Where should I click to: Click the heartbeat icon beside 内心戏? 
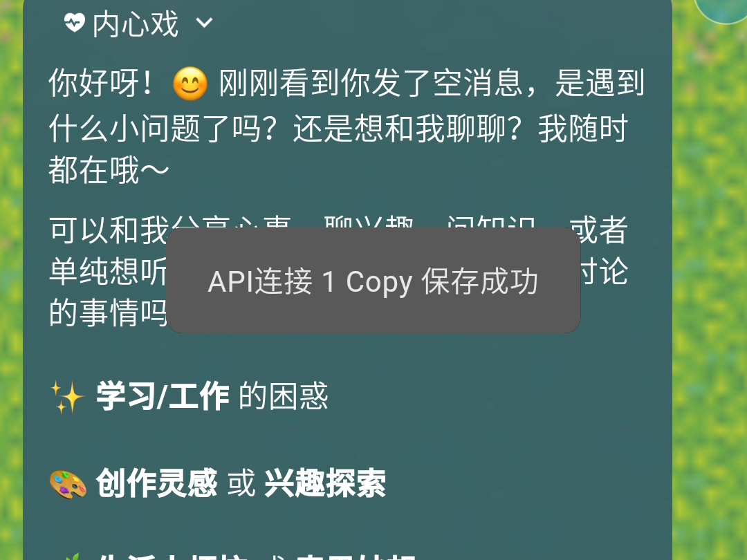(x=75, y=23)
